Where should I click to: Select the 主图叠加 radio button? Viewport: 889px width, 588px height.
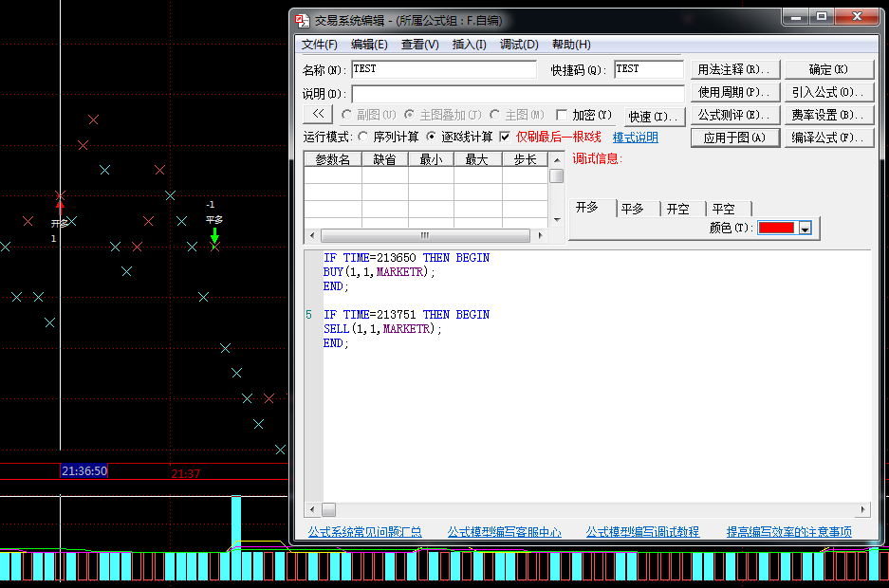pos(409,115)
